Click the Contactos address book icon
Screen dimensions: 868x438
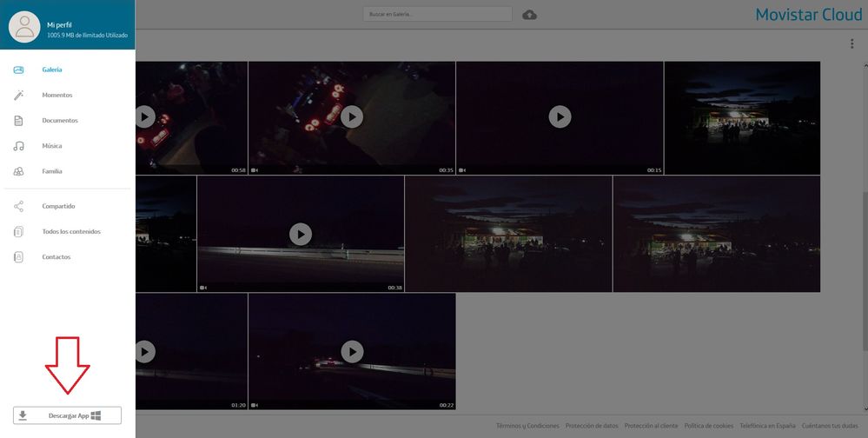18,257
